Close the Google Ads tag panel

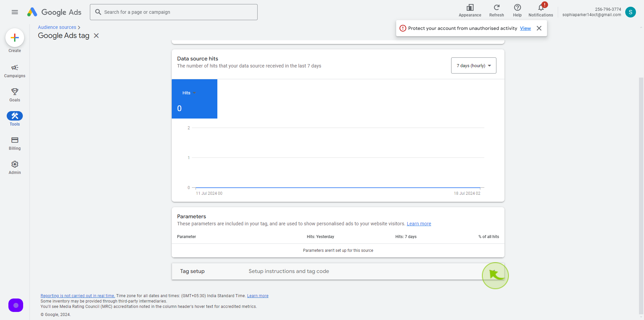[96, 36]
